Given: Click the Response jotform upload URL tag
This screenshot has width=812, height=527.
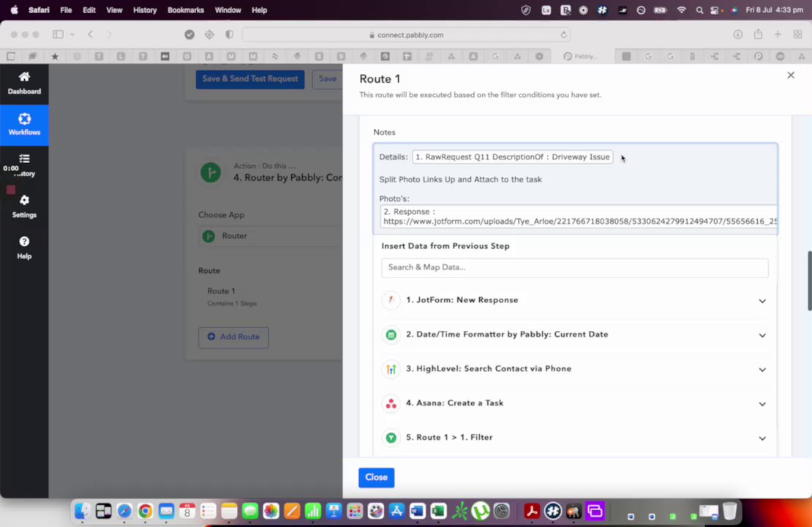Looking at the screenshot, I should (x=579, y=217).
